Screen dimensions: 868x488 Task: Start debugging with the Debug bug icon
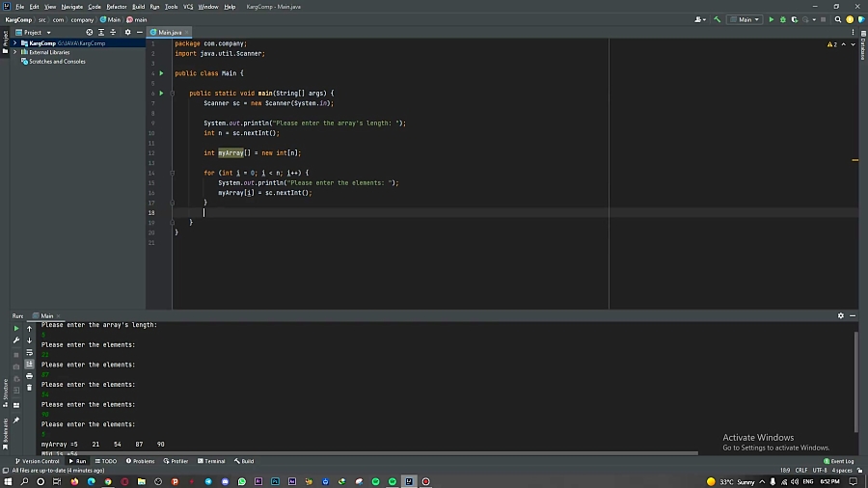(x=782, y=19)
